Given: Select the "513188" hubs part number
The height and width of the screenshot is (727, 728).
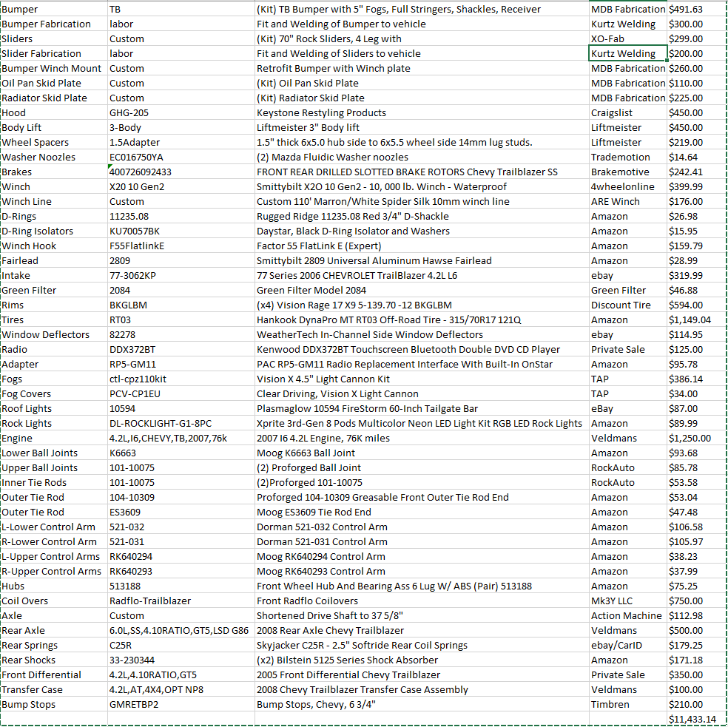Looking at the screenshot, I should [x=181, y=586].
